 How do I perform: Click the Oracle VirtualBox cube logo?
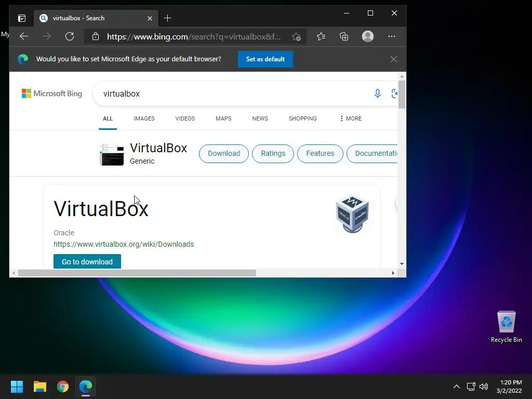point(352,214)
